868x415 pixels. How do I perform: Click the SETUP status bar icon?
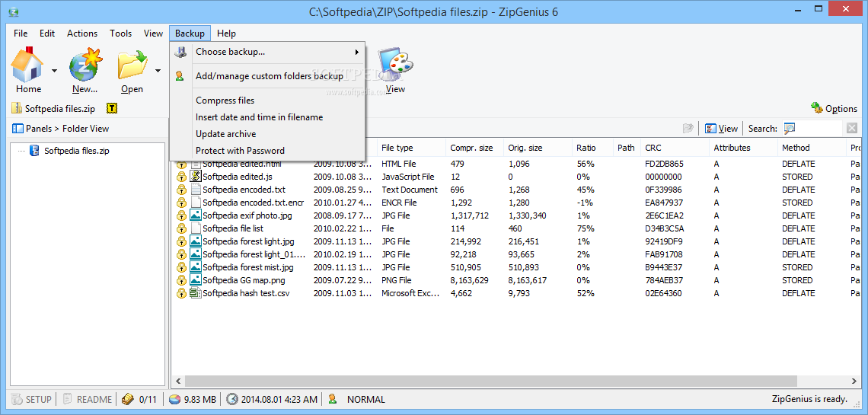(x=18, y=399)
